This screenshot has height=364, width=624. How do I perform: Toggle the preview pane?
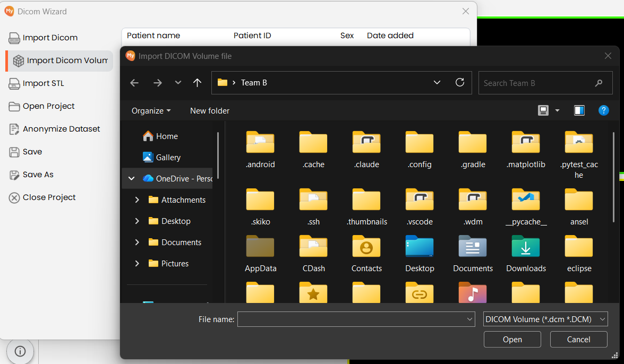579,110
